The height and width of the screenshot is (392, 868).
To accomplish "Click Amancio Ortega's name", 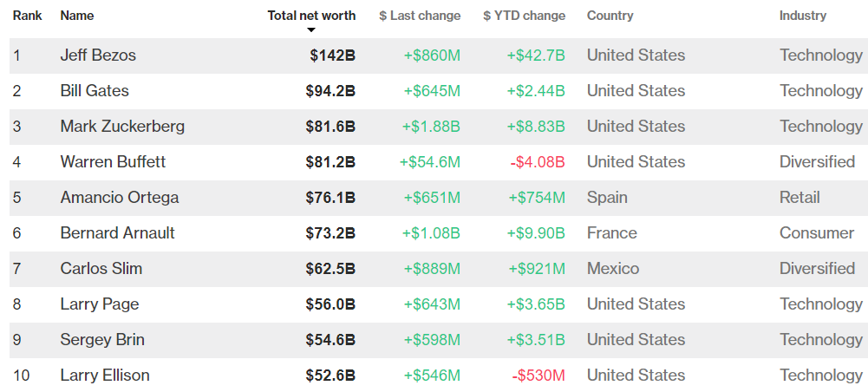I will 120,198.
